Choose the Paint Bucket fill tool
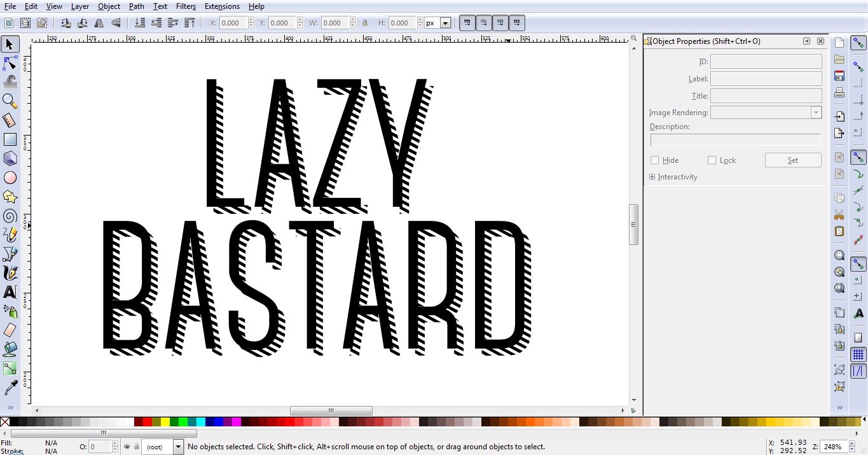Screen dimensions: 868x455 coord(10,349)
